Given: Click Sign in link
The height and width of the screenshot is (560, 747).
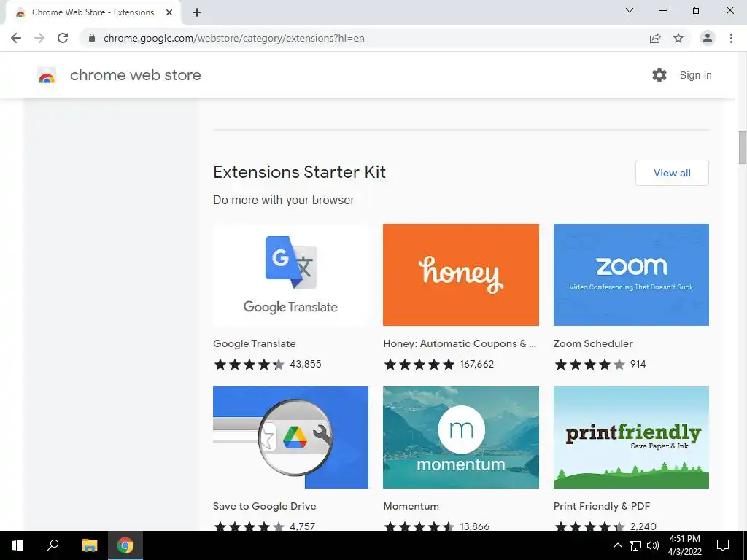Looking at the screenshot, I should [x=695, y=75].
